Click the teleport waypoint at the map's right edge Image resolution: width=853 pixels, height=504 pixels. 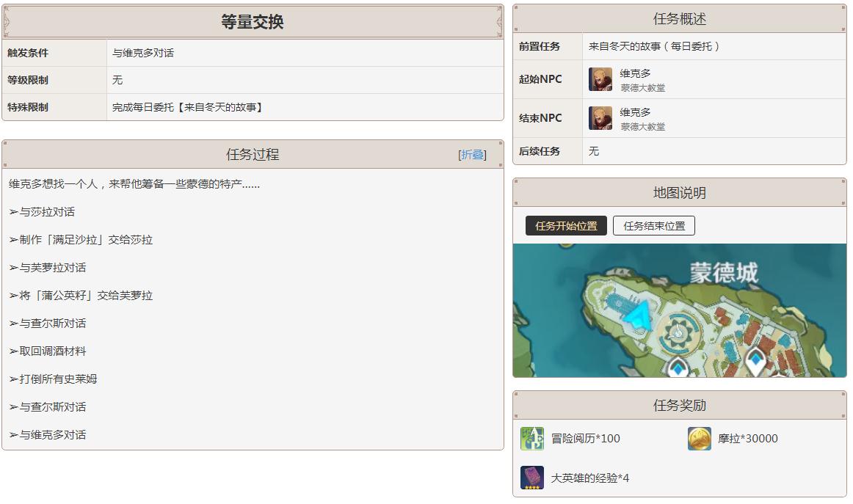(x=755, y=359)
